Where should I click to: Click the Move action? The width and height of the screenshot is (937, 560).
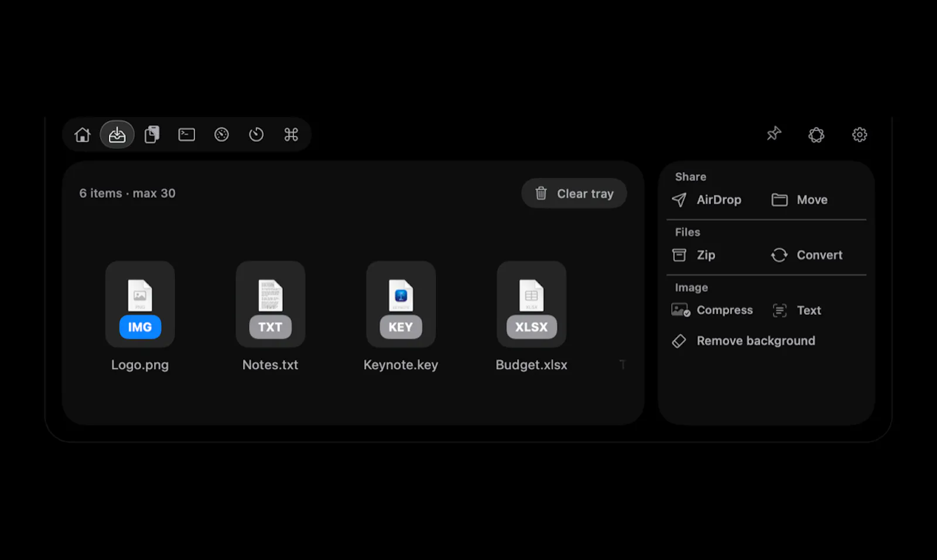pos(799,200)
